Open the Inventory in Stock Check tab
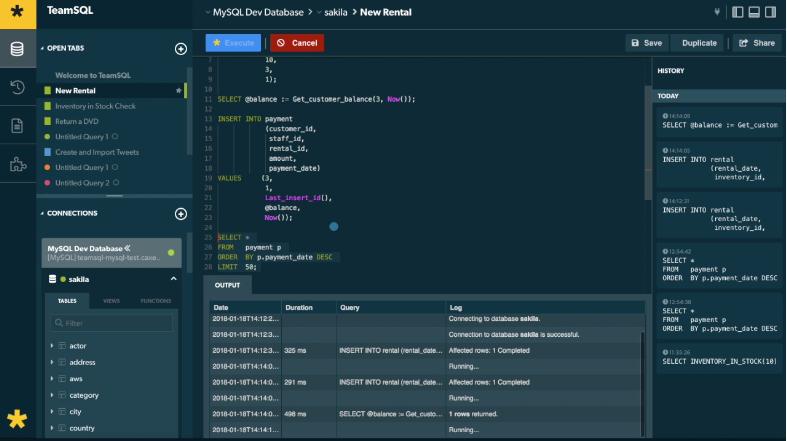The image size is (787, 441). pos(95,106)
